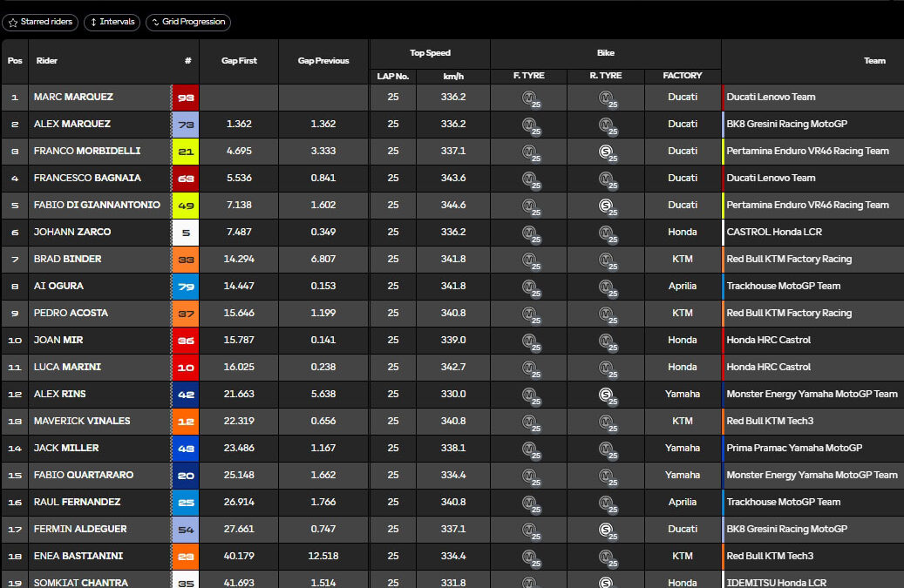Click Enea Bastianini rear tyre icon
Viewport: 904px width, 588px height.
(x=607, y=558)
